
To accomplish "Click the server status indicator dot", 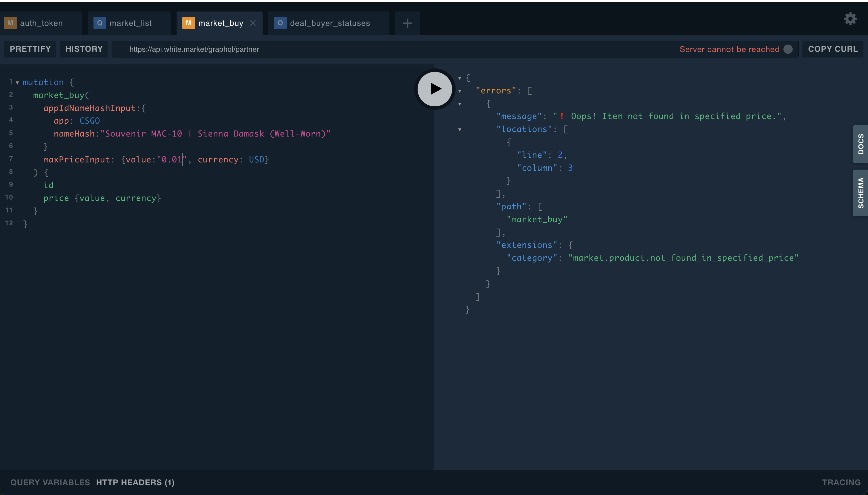I will 788,49.
